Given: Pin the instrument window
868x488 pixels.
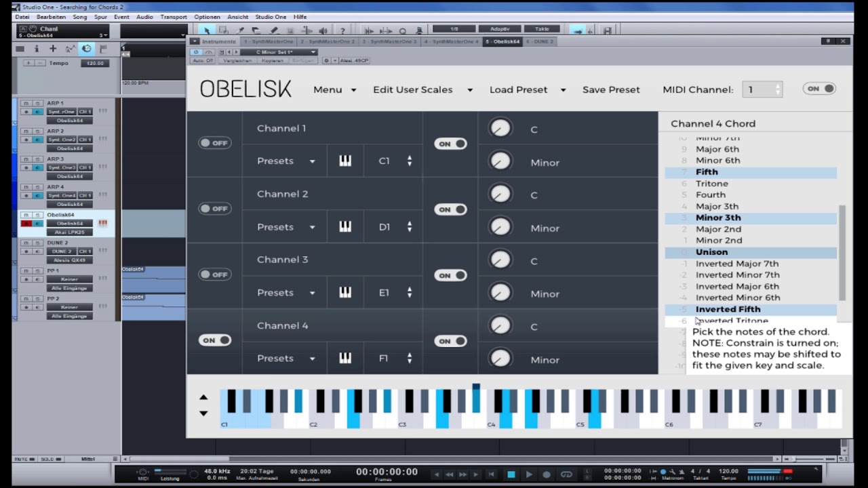Looking at the screenshot, I should click(x=827, y=41).
